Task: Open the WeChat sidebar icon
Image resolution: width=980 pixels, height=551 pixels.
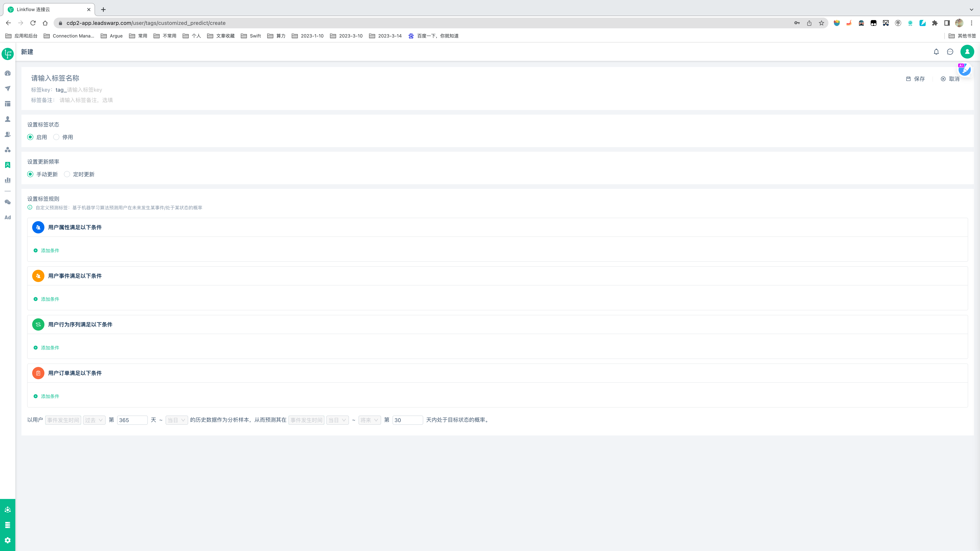Action: pyautogui.click(x=8, y=202)
